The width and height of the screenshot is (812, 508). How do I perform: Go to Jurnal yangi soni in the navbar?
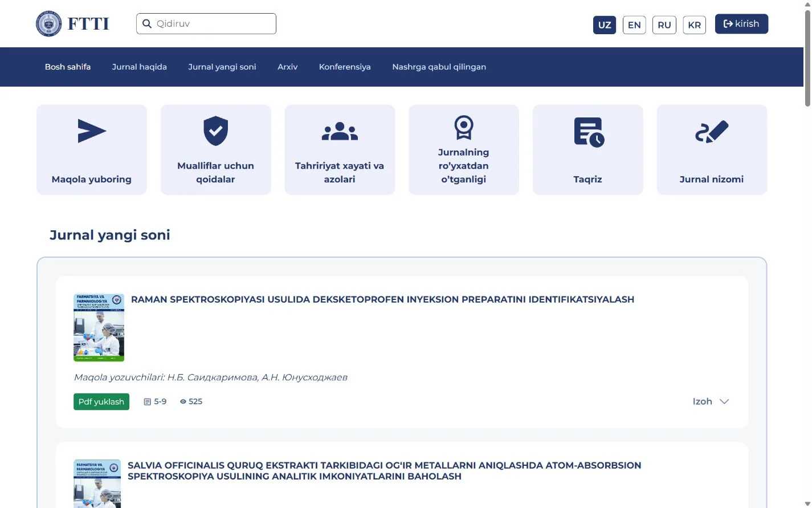coord(222,67)
